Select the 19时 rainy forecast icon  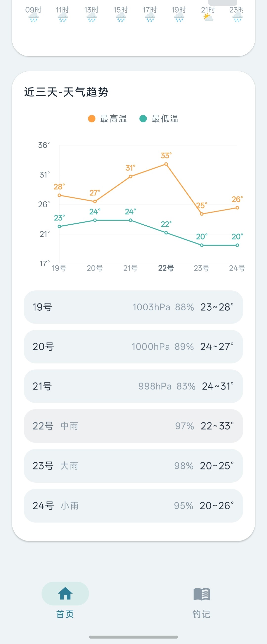pyautogui.click(x=179, y=18)
